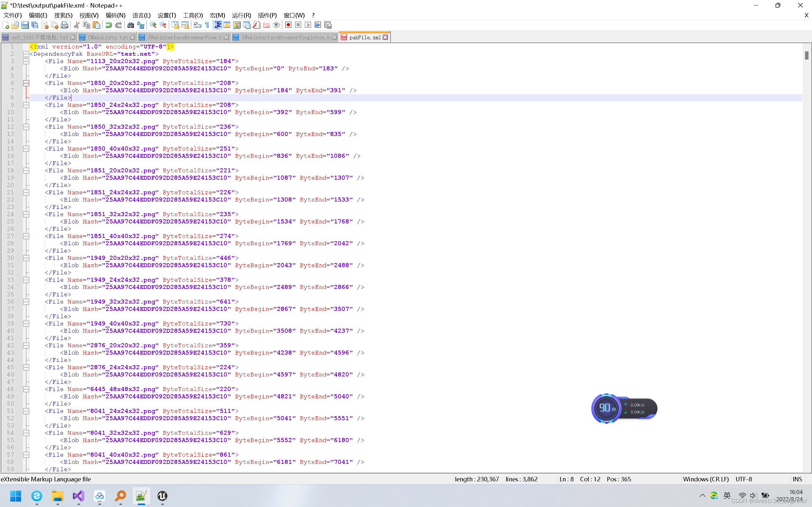Viewport: 812px width, 507px height.
Task: Click the UTF-8 encoding status field
Action: [x=743, y=479]
